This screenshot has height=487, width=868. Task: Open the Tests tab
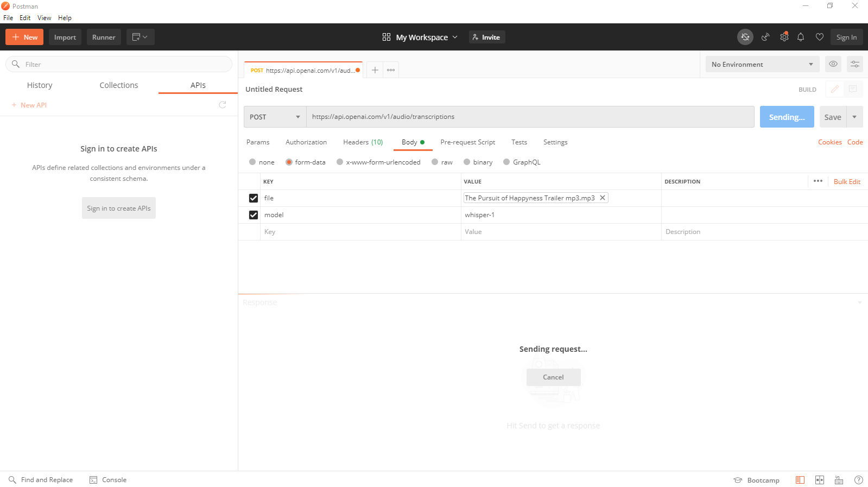(519, 142)
